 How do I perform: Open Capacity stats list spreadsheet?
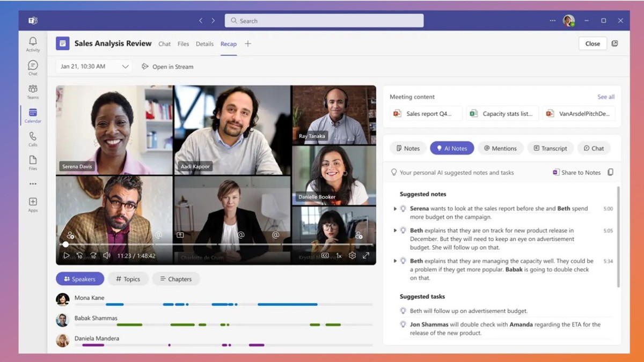click(502, 114)
